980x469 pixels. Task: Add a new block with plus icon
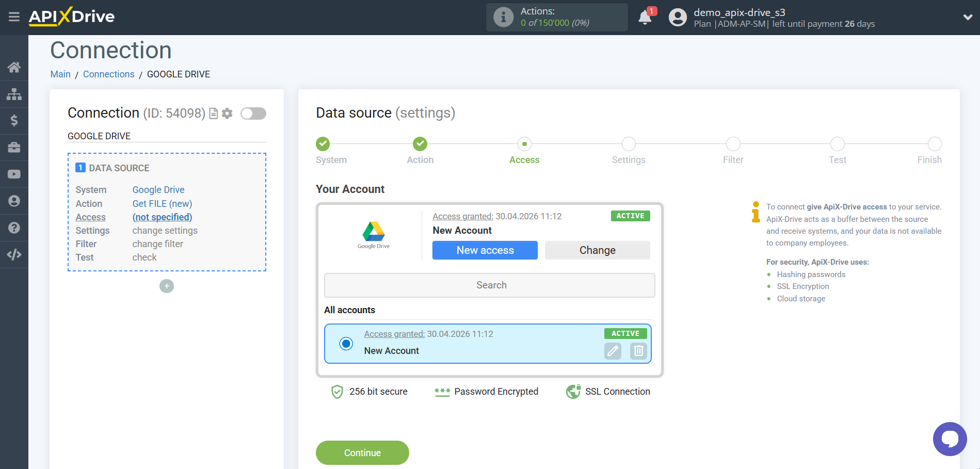click(x=167, y=286)
